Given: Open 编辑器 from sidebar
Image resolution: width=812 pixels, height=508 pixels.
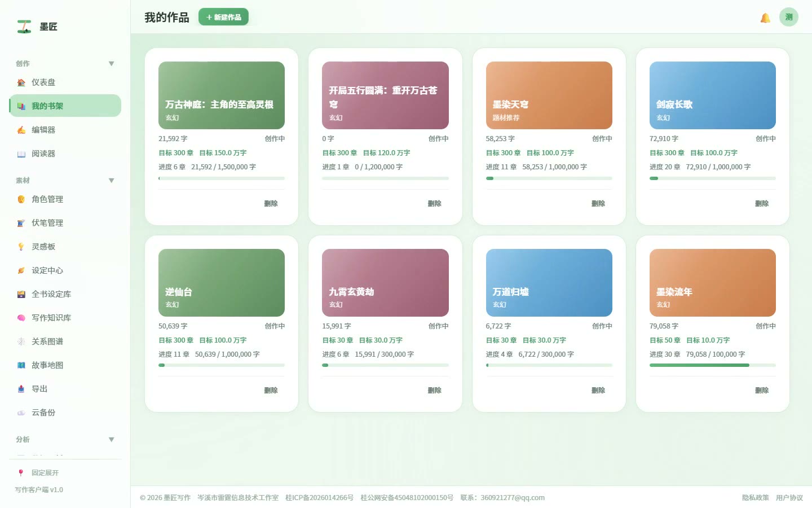Looking at the screenshot, I should point(65,130).
